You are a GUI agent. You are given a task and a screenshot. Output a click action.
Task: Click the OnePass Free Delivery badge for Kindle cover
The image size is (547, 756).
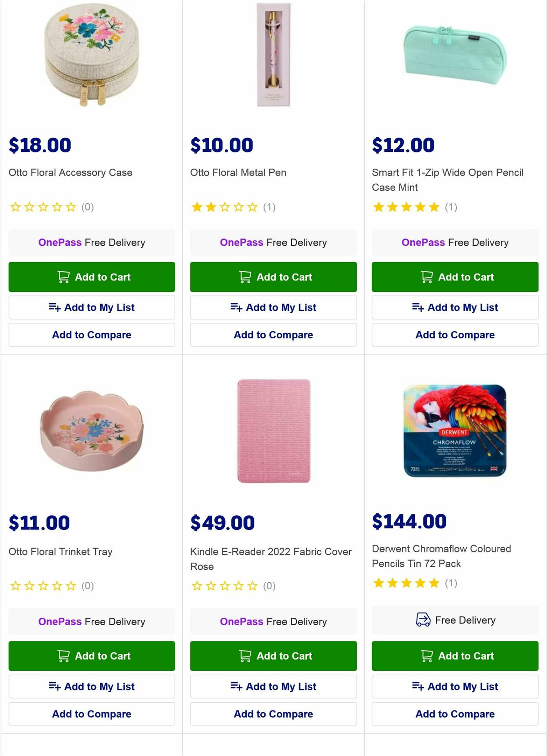point(273,621)
